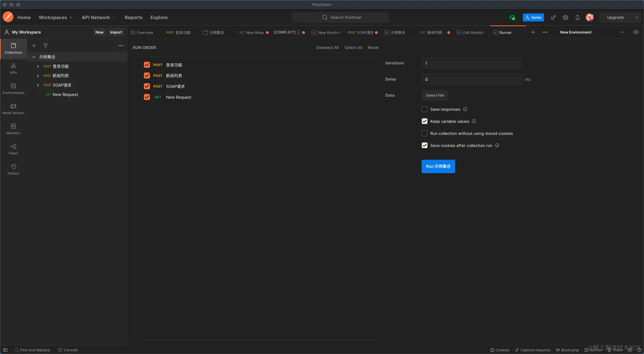Go to Explore in top navigation
Screen dimensions: 644x354
pyautogui.click(x=159, y=17)
